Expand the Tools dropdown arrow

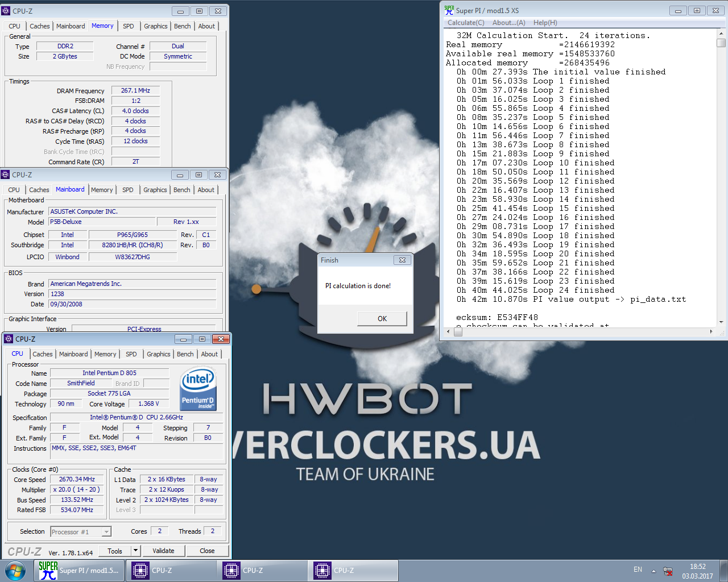(135, 550)
